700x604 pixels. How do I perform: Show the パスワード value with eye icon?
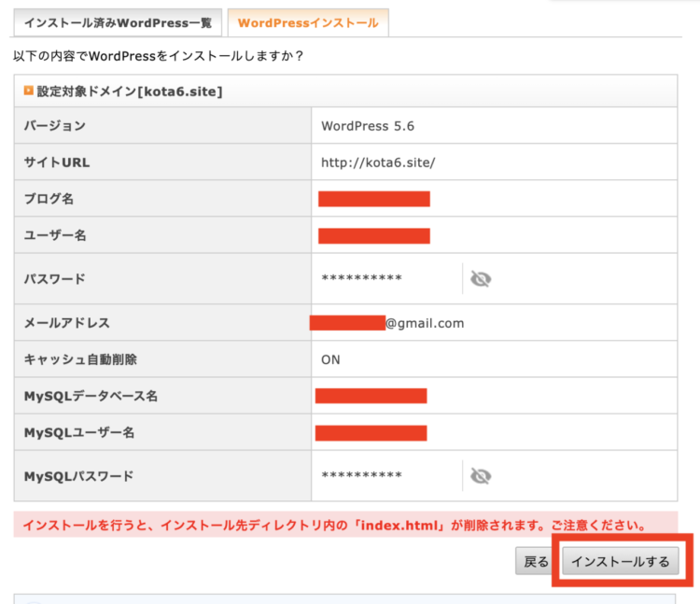tap(481, 279)
